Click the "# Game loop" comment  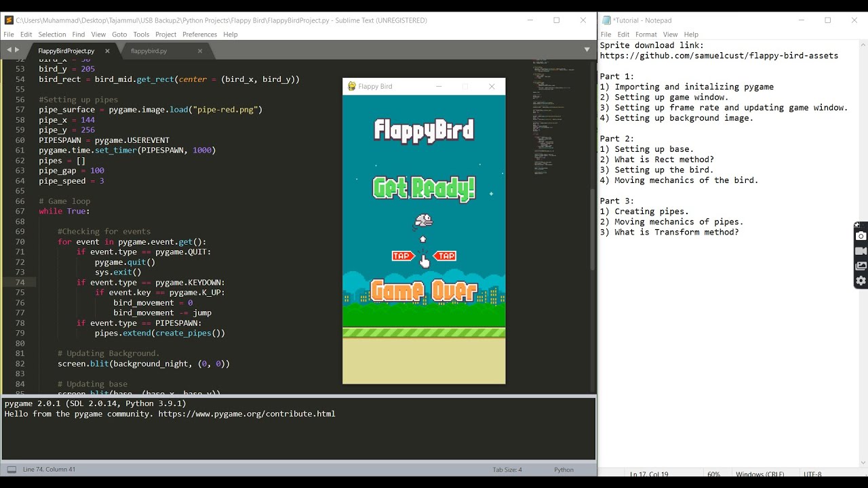click(64, 201)
